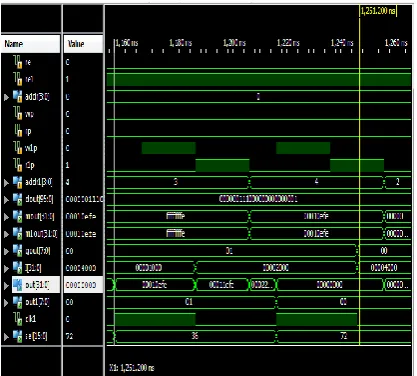Click the value cell of I[31:0]
The height and width of the screenshot is (376, 417).
(x=81, y=268)
